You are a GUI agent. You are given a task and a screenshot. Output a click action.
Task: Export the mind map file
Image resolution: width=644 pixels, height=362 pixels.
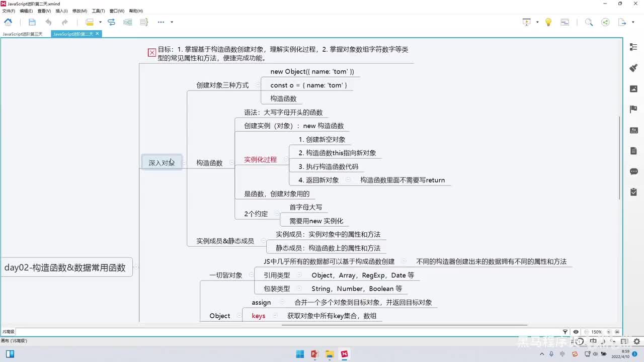point(622,22)
